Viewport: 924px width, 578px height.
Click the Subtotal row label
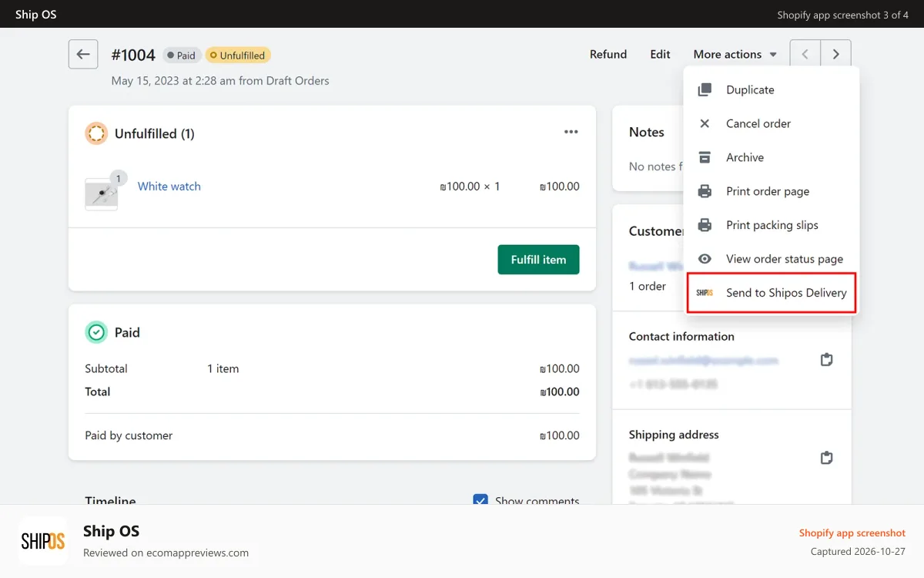tap(106, 369)
